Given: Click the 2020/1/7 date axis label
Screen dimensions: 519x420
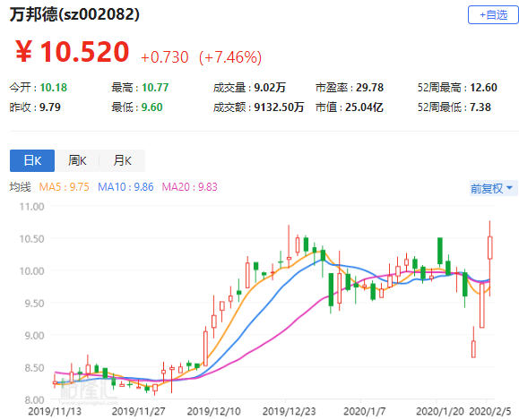Looking at the screenshot, I should pos(365,412).
